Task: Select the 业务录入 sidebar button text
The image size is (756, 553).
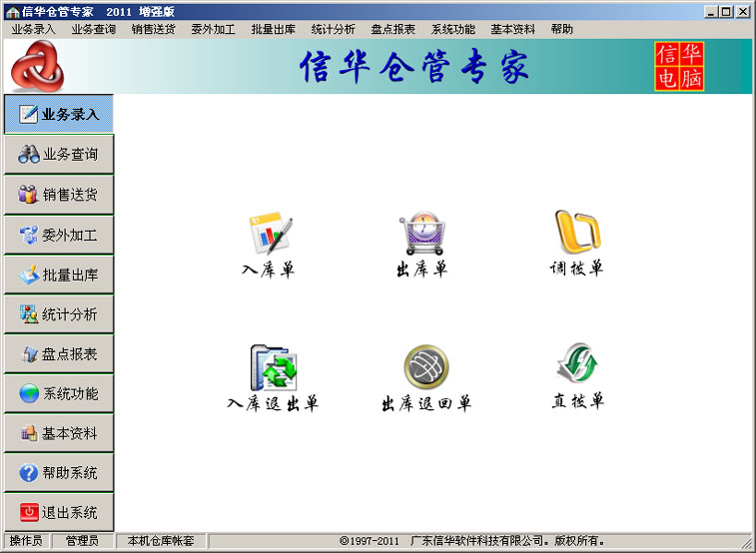Action: pos(70,114)
